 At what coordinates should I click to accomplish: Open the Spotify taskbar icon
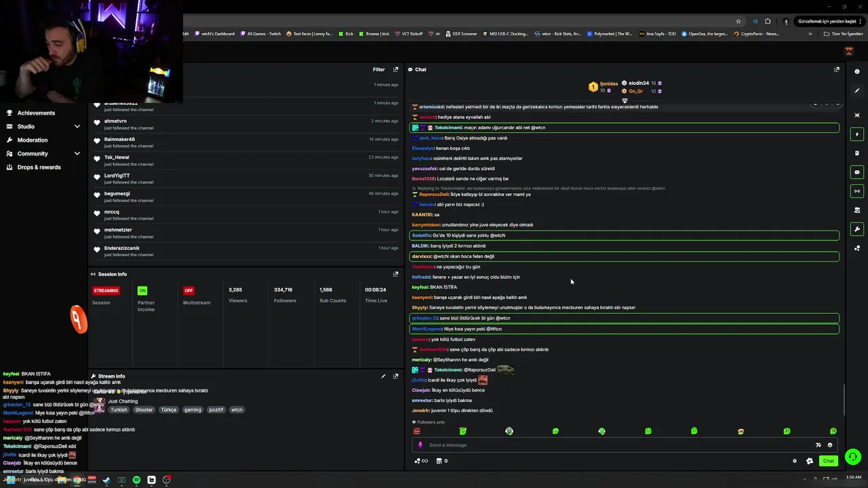pyautogui.click(x=136, y=480)
